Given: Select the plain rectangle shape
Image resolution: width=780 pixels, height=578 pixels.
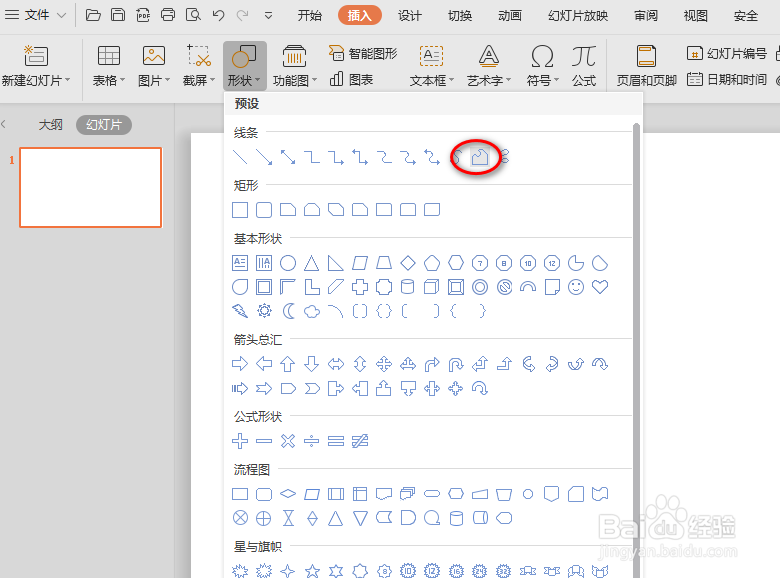Looking at the screenshot, I should coord(240,210).
